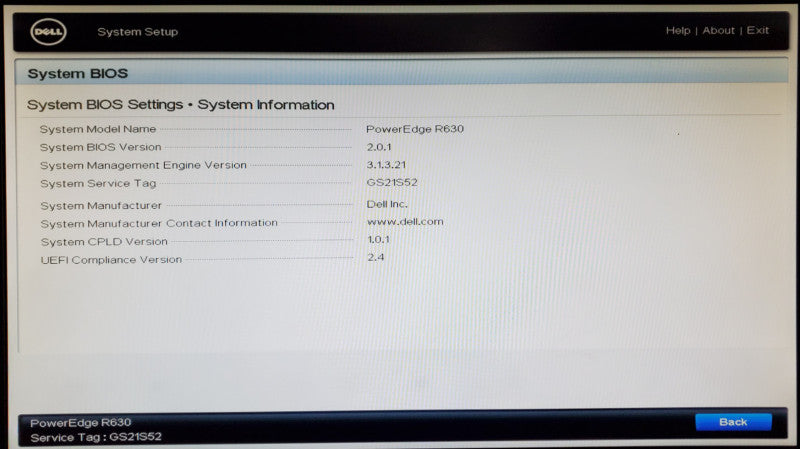Click System BIOS Settings breadcrumb heading
Viewport: 800px width, 449px height.
(x=181, y=105)
